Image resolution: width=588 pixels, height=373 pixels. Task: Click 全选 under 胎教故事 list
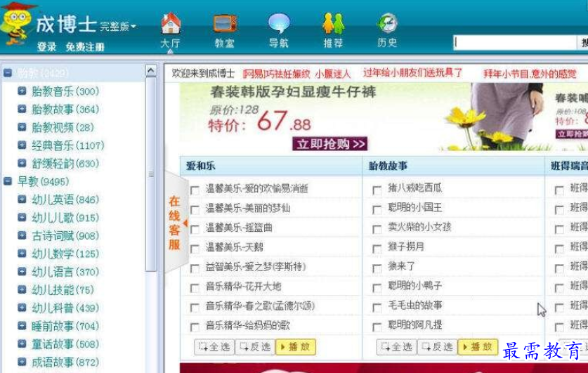pyautogui.click(x=396, y=347)
